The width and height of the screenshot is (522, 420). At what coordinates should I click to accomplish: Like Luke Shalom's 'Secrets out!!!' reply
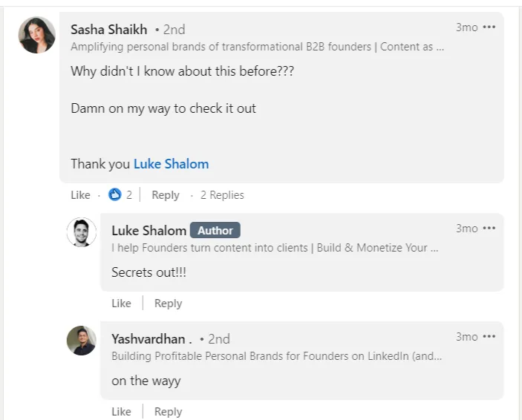point(121,303)
